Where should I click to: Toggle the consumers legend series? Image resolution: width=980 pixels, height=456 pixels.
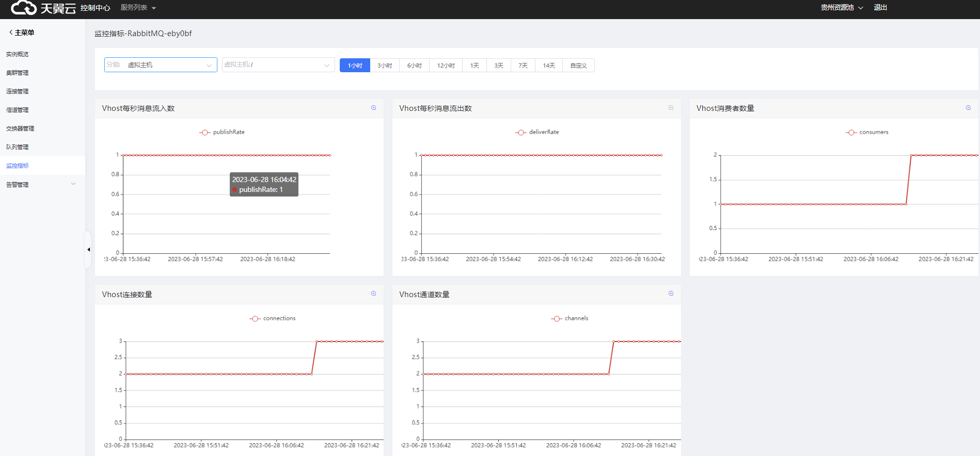(867, 132)
